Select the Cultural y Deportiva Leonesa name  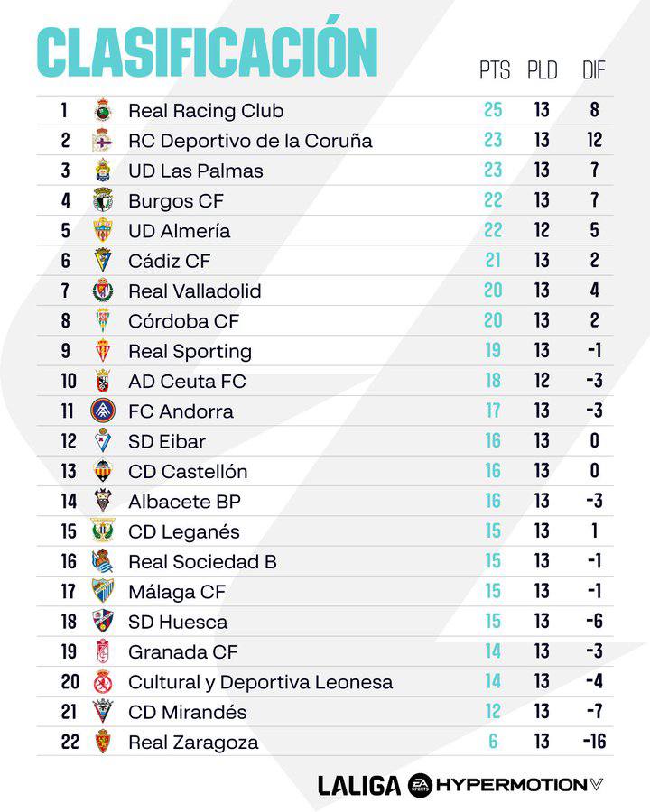[261, 683]
